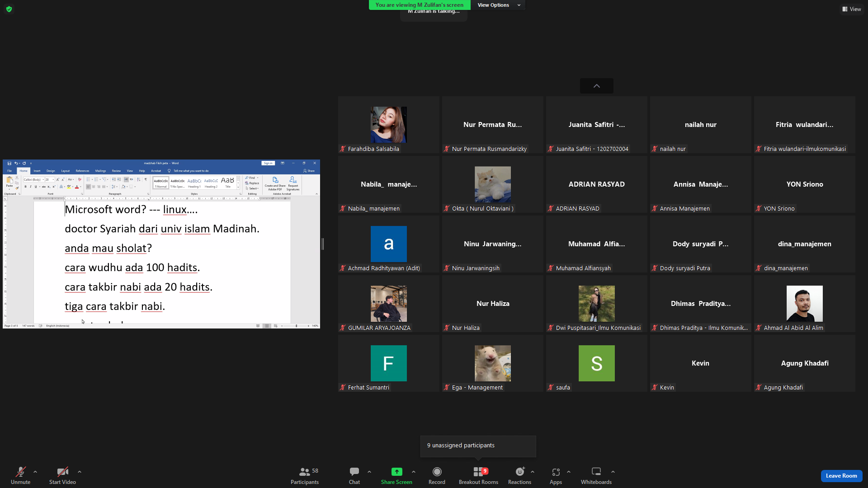Click the align left icon in Word ribbon
868x488 pixels.
click(89, 187)
